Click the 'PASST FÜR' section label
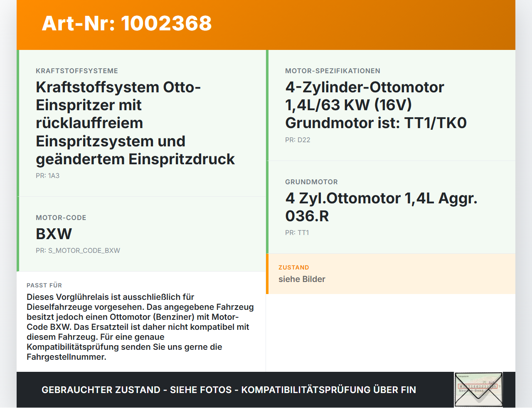 [x=44, y=285]
